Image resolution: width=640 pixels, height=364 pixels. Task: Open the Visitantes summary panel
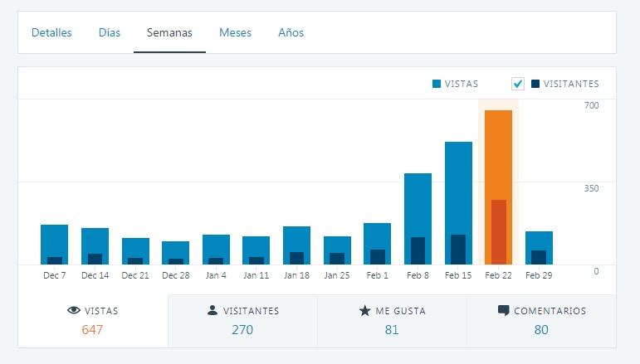(x=242, y=321)
